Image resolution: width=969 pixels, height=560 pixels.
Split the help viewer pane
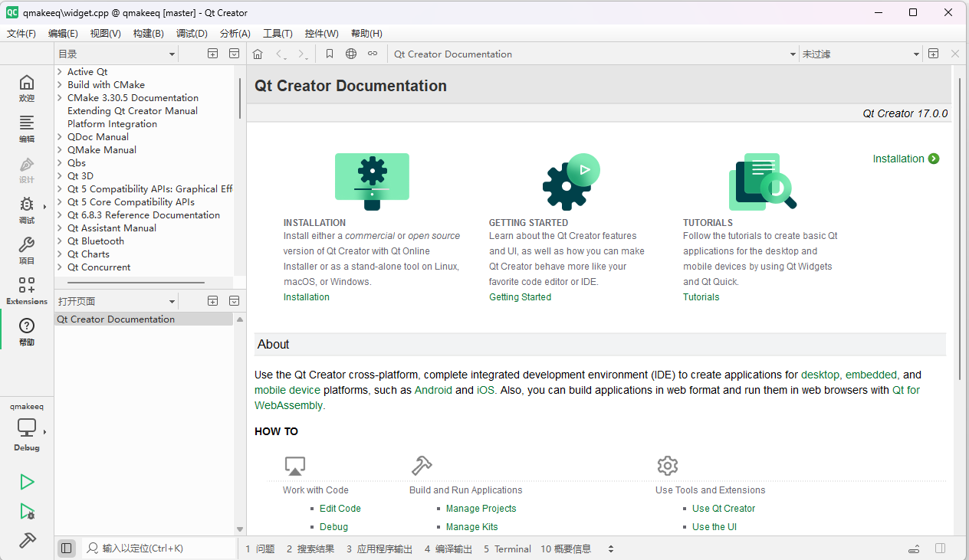point(933,54)
